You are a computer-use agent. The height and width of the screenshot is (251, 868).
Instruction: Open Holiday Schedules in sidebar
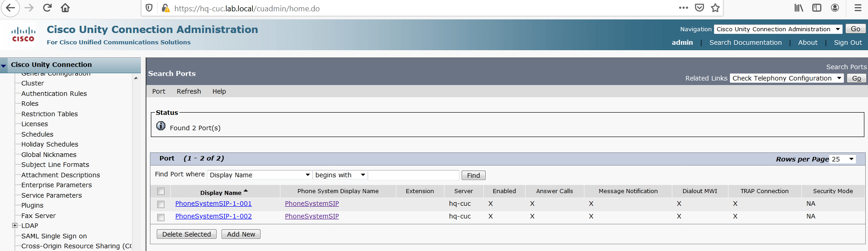pos(50,144)
